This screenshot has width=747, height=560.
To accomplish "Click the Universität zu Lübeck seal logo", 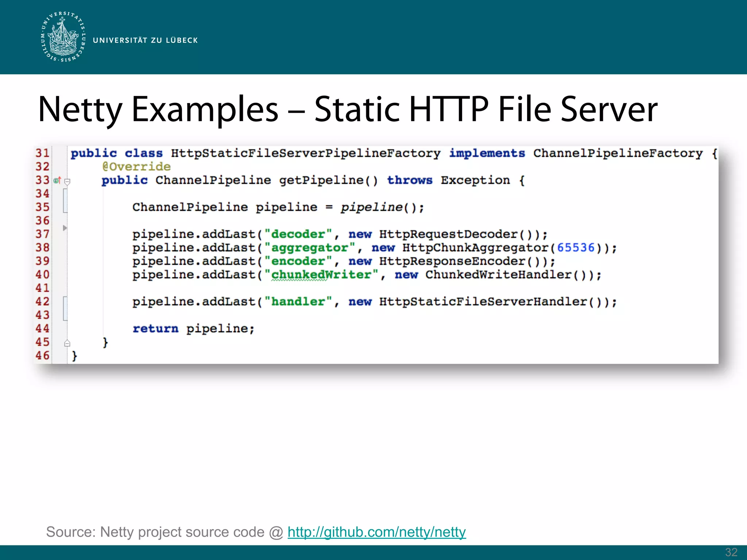I will coord(63,37).
